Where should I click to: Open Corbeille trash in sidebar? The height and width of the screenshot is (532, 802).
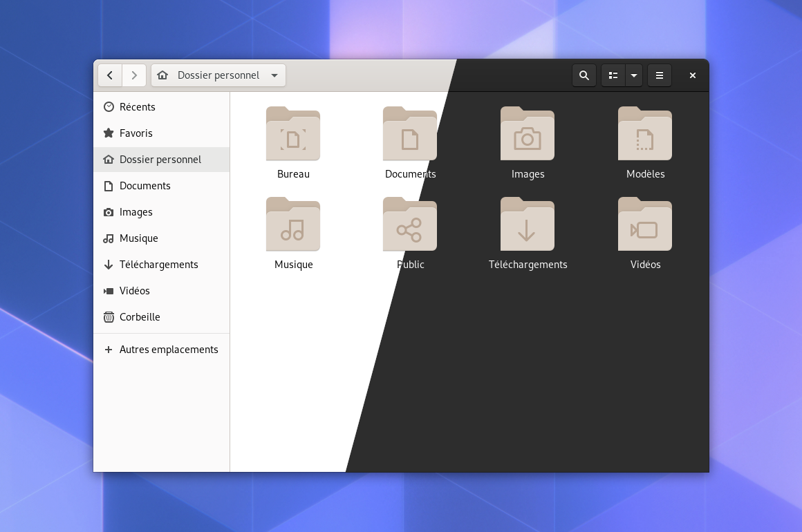(161, 317)
